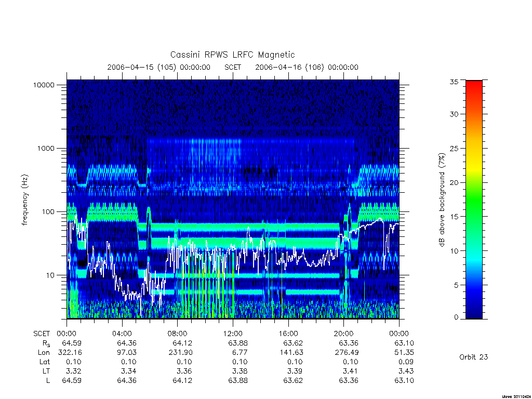Click the longitude value 6.77
This screenshot has height=399, width=532.
tap(240, 353)
